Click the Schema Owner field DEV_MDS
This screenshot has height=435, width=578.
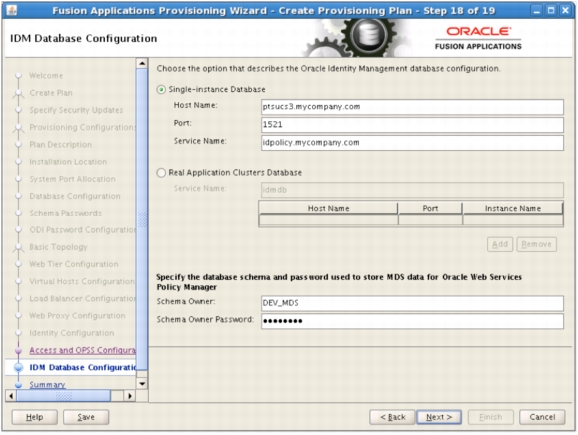click(412, 303)
